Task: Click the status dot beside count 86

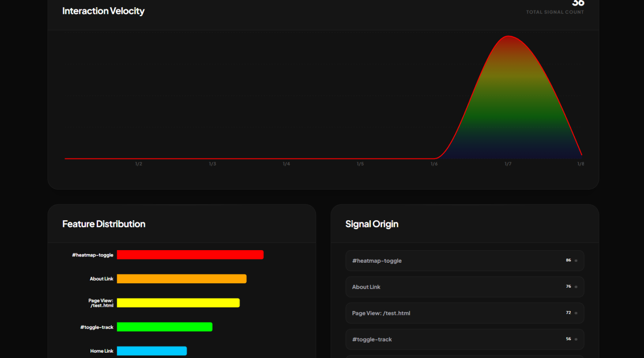Action: pyautogui.click(x=576, y=260)
